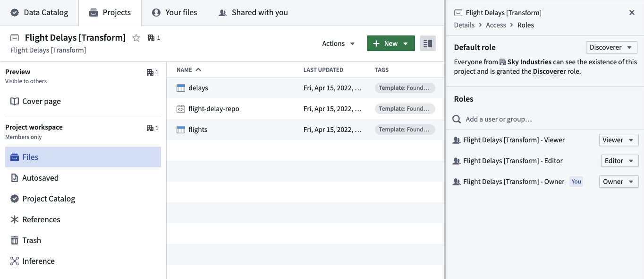Go to Access in the breadcrumb
This screenshot has width=644, height=279.
pyautogui.click(x=496, y=25)
